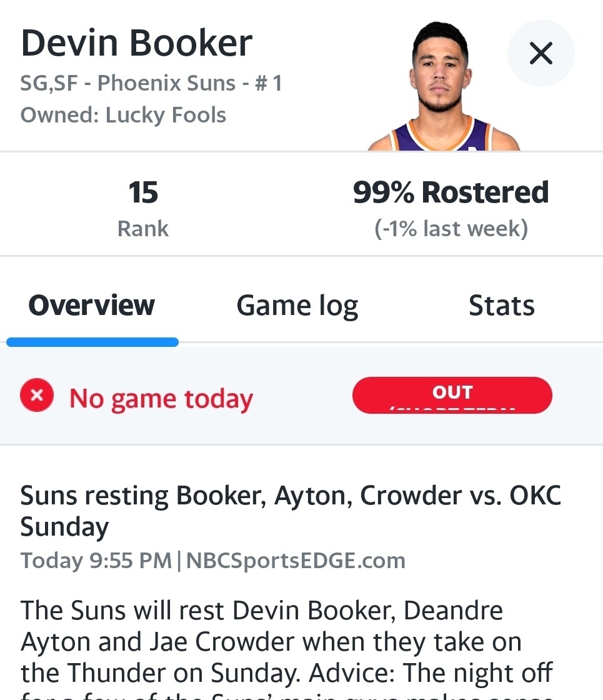This screenshot has height=700, width=603.
Task: Close the Devin Booker player card
Action: pyautogui.click(x=541, y=53)
